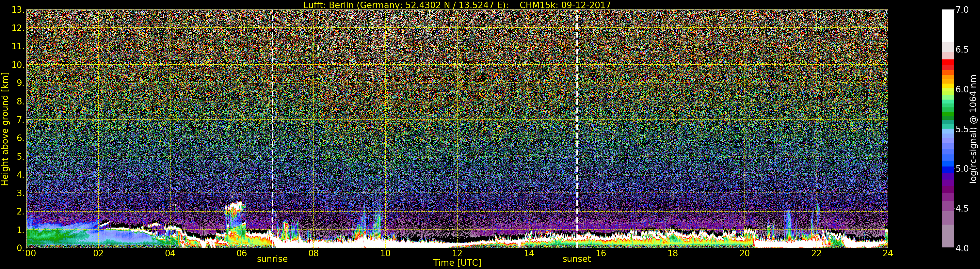Select the "sunset" label below the time axis
This screenshot has height=269, width=980.
pos(577,259)
